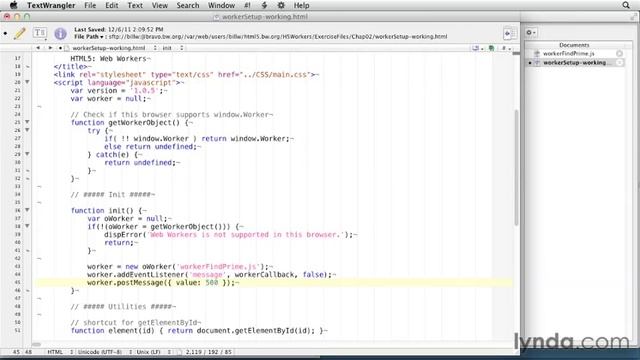Screen dimensions: 640x360
Task: Click the document icon in status bar
Action: [x=180, y=352]
